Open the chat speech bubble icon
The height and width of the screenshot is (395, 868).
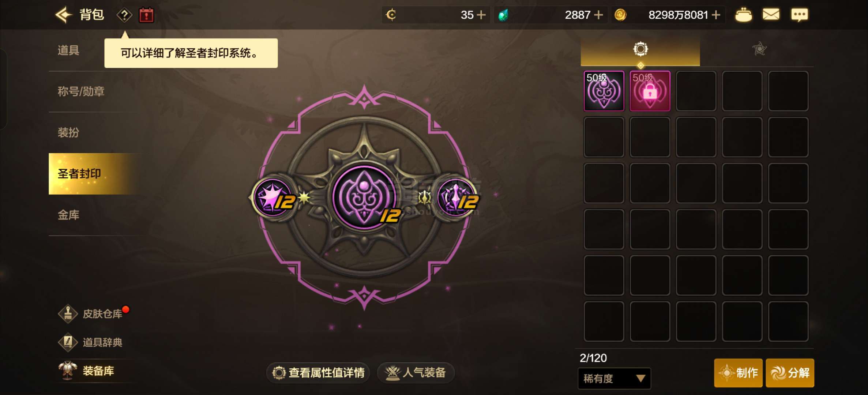pyautogui.click(x=799, y=15)
